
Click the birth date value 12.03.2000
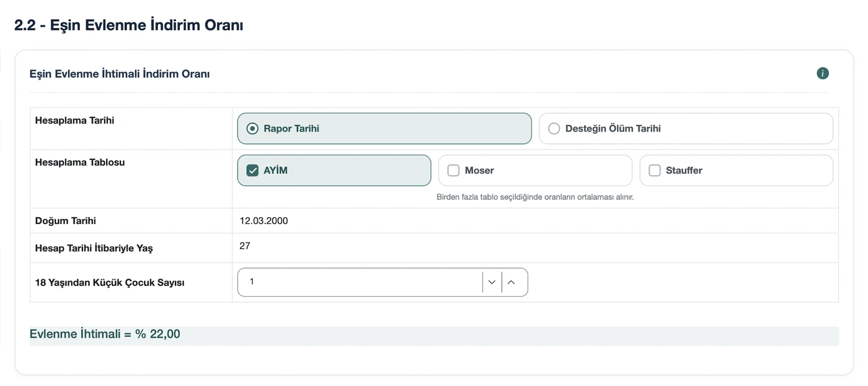(x=263, y=221)
